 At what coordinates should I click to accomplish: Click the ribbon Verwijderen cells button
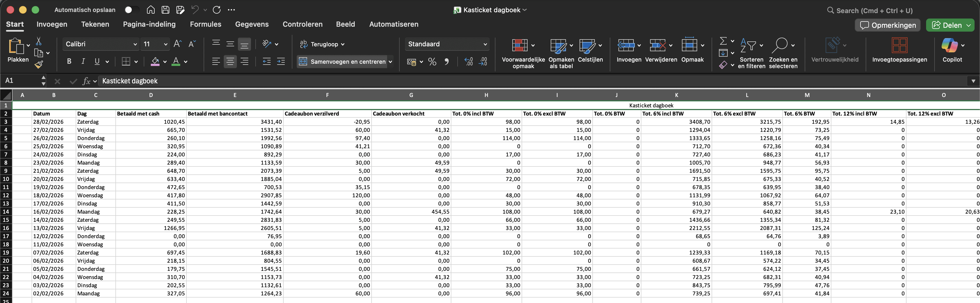tap(661, 50)
